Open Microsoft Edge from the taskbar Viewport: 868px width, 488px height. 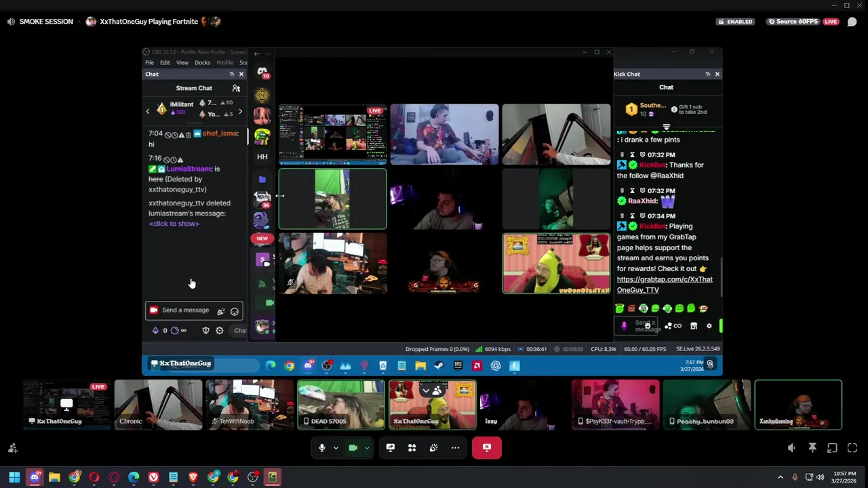(x=134, y=478)
